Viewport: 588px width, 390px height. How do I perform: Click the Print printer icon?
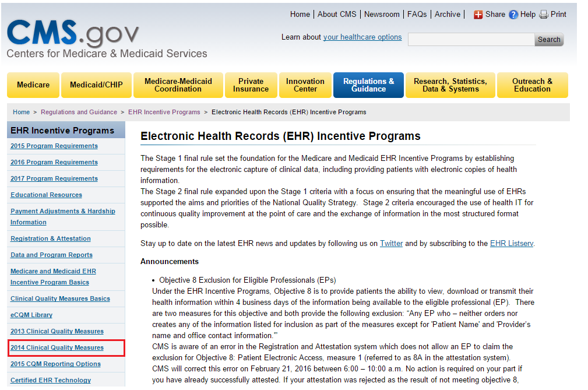(x=543, y=15)
